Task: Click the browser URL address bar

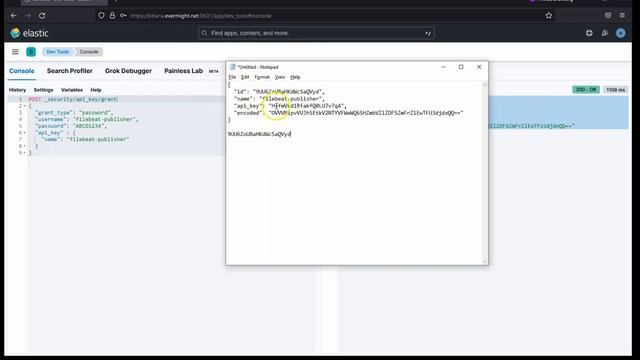Action: (318, 16)
